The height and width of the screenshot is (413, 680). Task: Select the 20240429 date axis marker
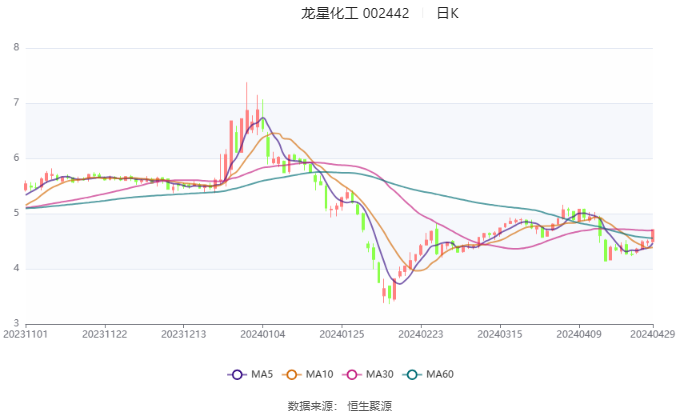[652, 334]
